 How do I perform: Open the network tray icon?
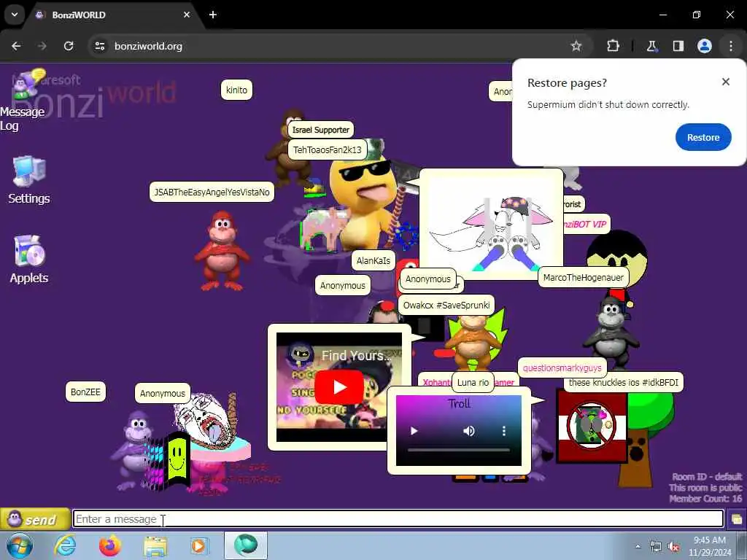click(656, 547)
